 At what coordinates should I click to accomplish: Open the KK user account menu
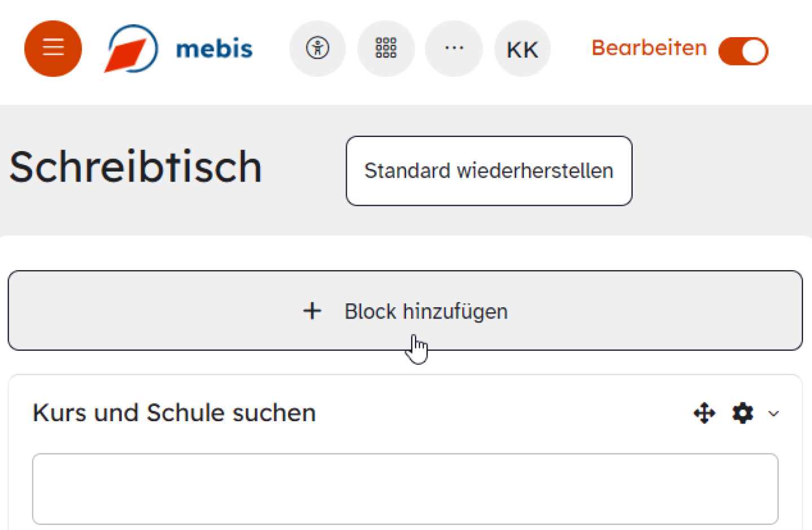coord(522,48)
